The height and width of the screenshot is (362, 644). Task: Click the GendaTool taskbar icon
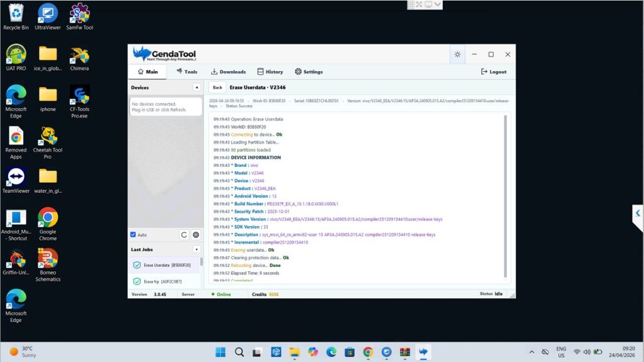click(x=423, y=352)
